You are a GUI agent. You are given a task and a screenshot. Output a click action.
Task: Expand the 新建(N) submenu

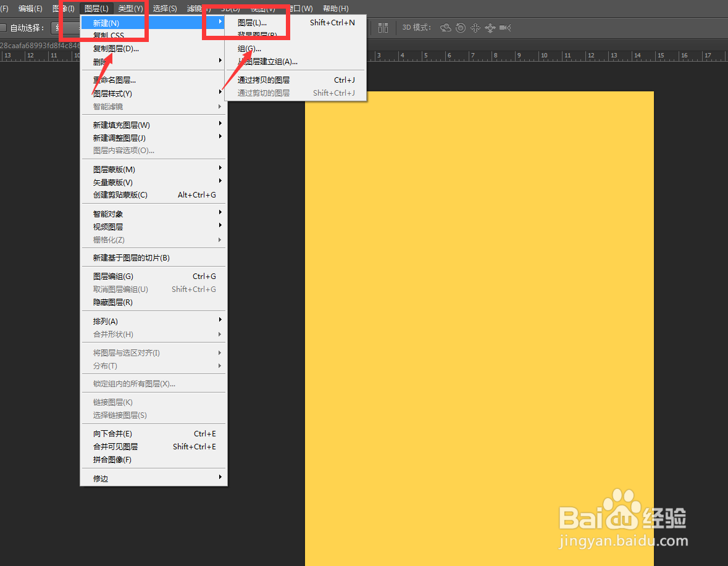pyautogui.click(x=153, y=23)
